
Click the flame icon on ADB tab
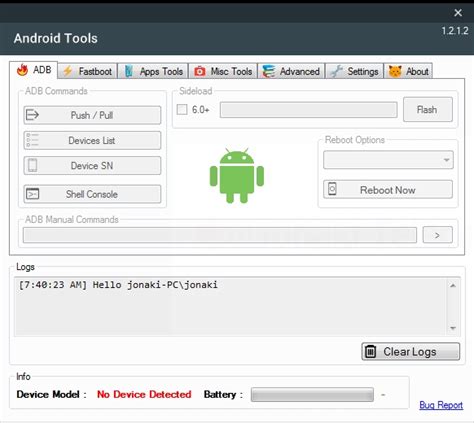(22, 70)
